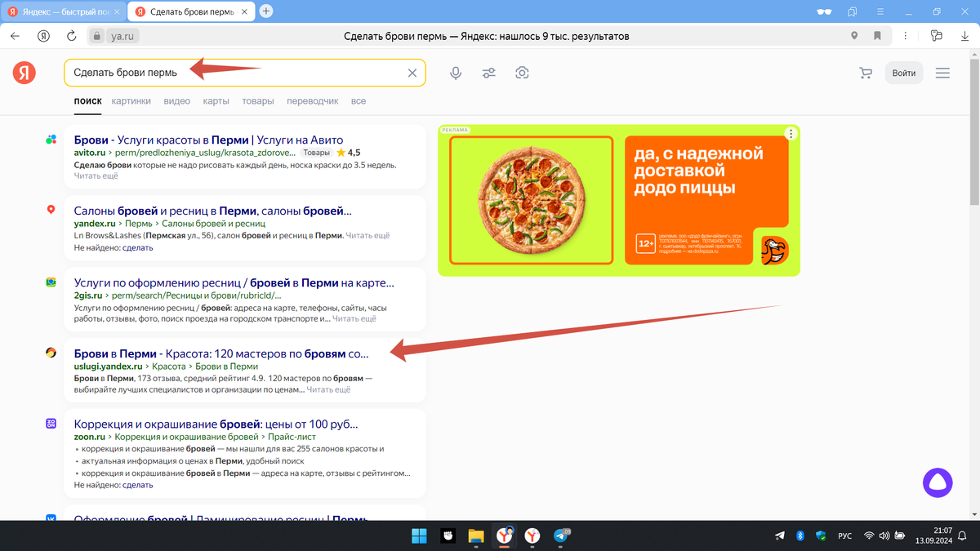Open result 'Брови в Перми - Красота: 120 мастеров'
Screen dimensions: 980x551
(221, 353)
